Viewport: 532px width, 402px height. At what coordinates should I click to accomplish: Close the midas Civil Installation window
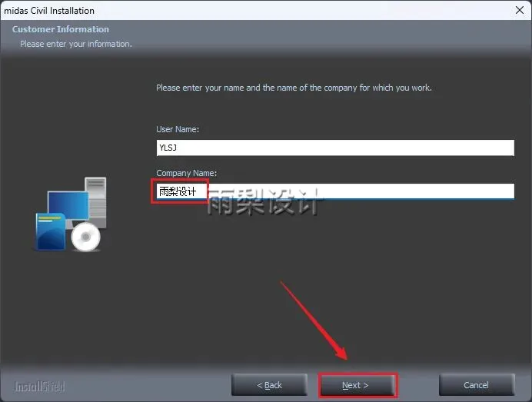[520, 10]
